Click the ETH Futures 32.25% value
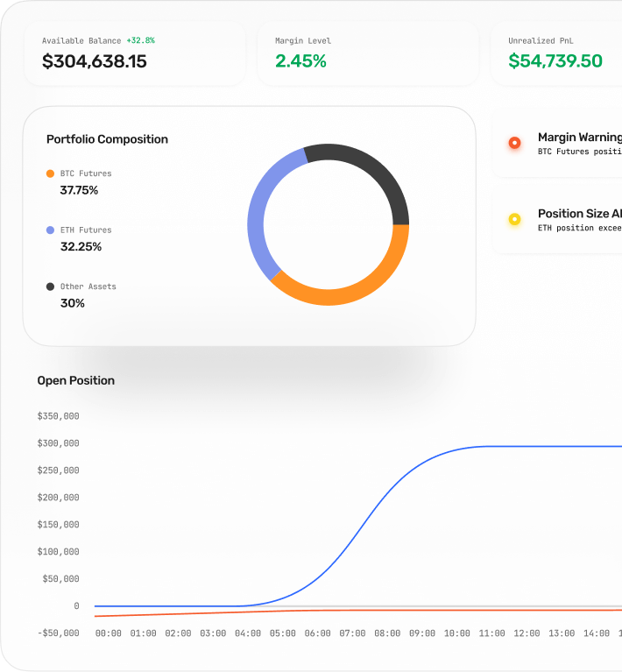622x672 pixels. pyautogui.click(x=81, y=247)
